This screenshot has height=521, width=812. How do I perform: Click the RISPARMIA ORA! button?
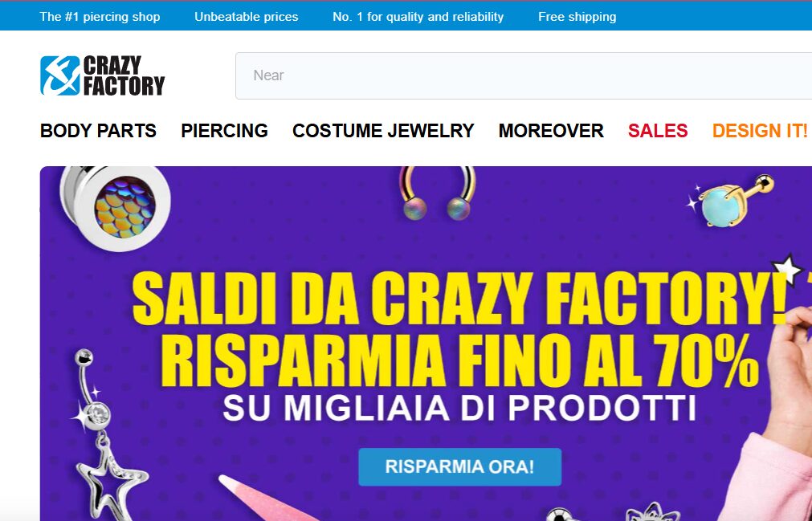click(x=460, y=466)
